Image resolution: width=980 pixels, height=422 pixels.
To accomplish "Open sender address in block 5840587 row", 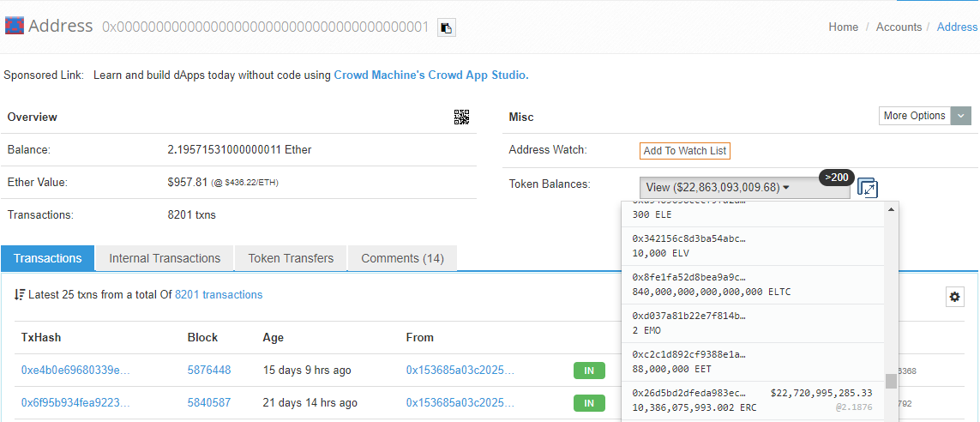I will click(460, 402).
